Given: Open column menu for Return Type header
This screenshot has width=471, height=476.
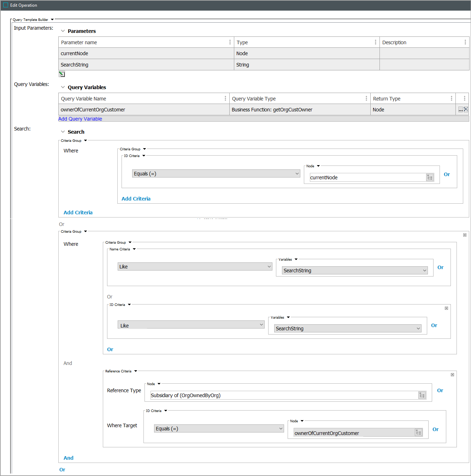Looking at the screenshot, I should click(451, 99).
